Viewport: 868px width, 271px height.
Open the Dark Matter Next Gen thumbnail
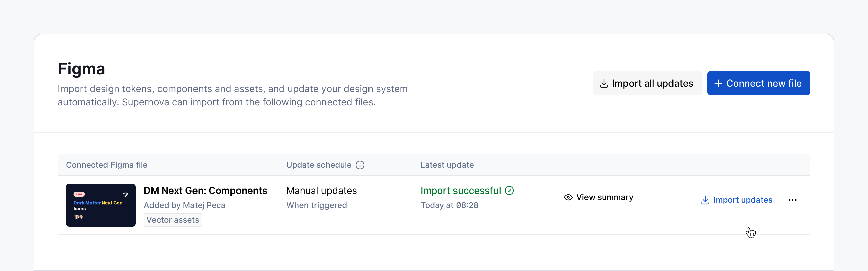coord(101,205)
